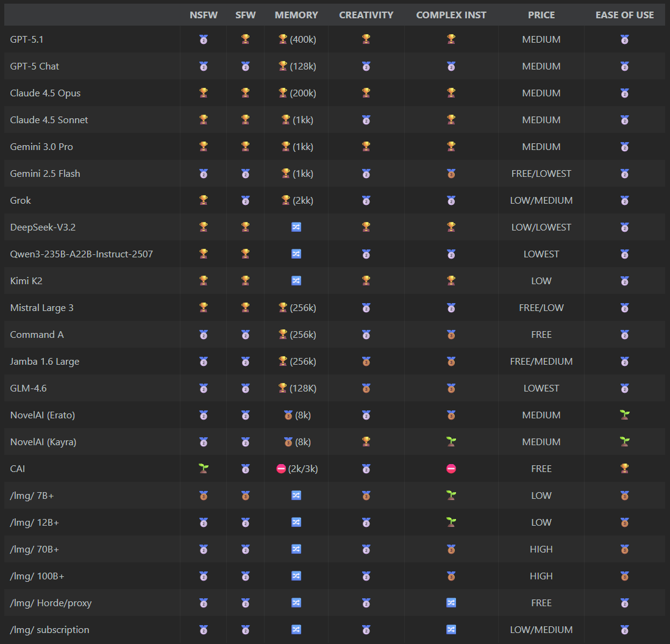Image resolution: width=670 pixels, height=644 pixels.
Task: Click the trophy in Kimi K2's Complex Inst cell
Action: 451,281
